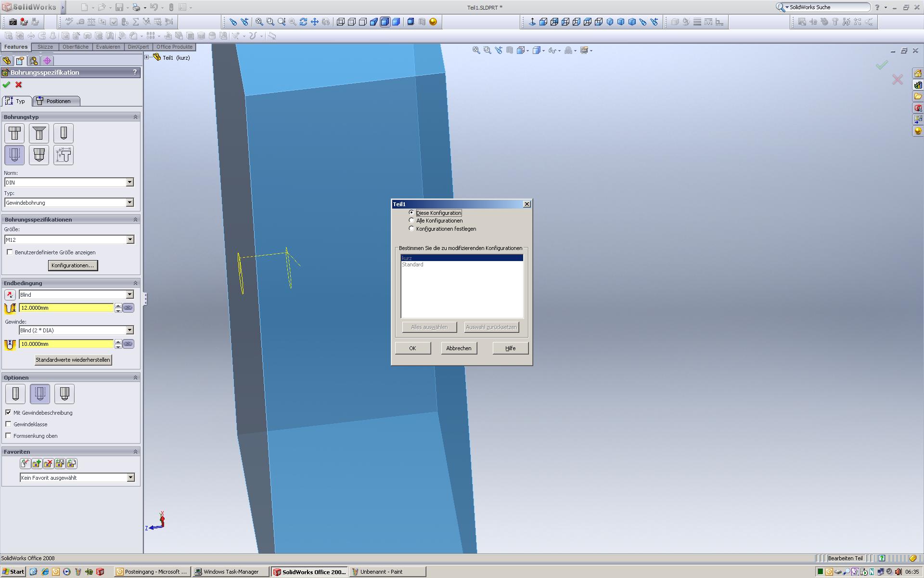924x578 pixels.
Task: Switch to wireframe display style icon
Action: tap(341, 22)
